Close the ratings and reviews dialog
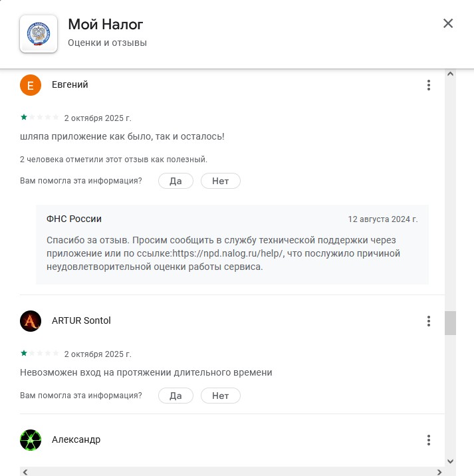This screenshot has width=474, height=476. pos(448,24)
